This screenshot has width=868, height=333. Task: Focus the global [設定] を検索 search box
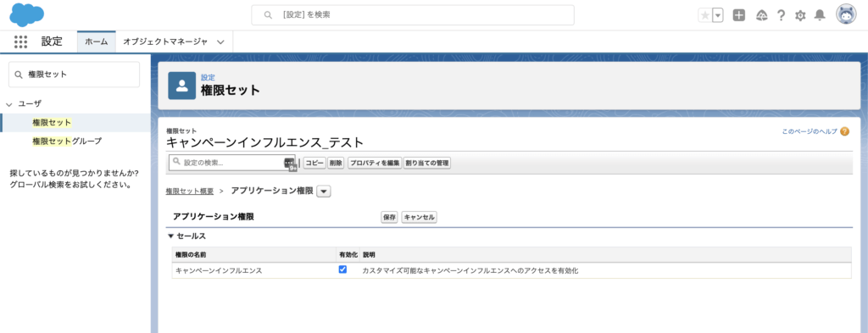coord(413,15)
